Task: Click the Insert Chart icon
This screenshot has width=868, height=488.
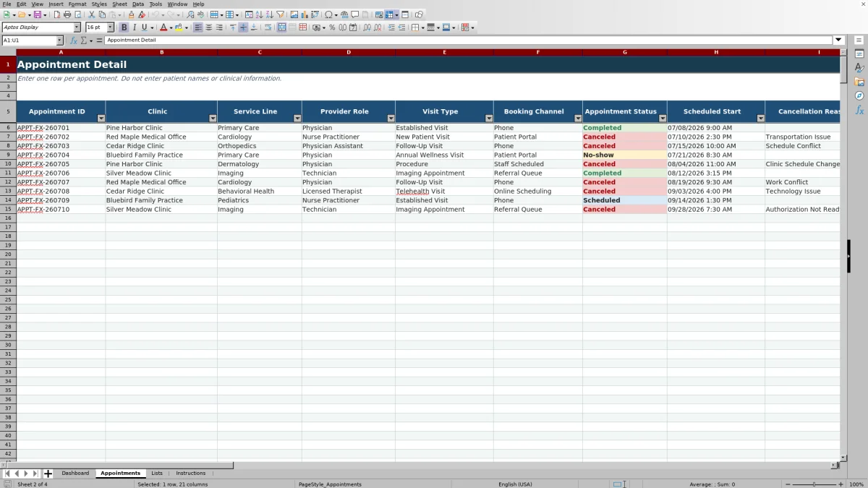Action: coord(305,14)
